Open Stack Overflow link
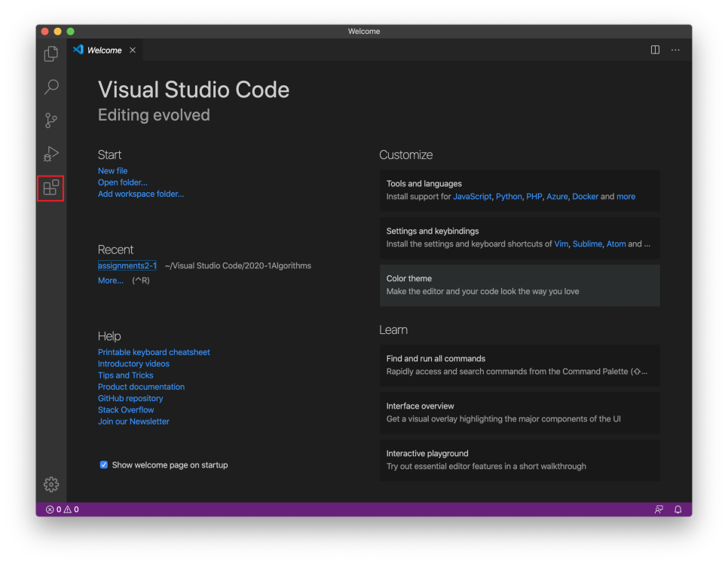 click(x=126, y=410)
